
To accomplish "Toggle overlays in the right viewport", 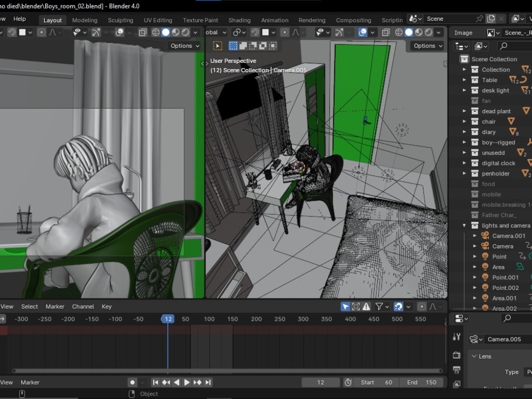I will [x=363, y=32].
